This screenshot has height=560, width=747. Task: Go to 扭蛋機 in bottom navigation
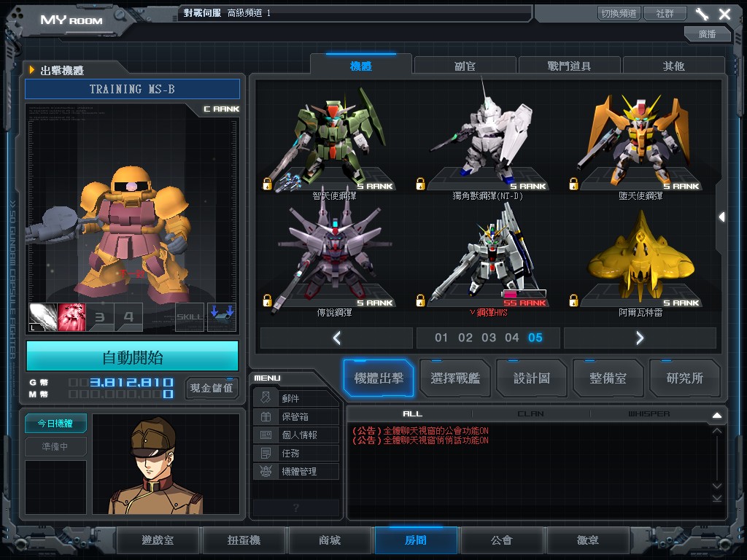point(244,540)
